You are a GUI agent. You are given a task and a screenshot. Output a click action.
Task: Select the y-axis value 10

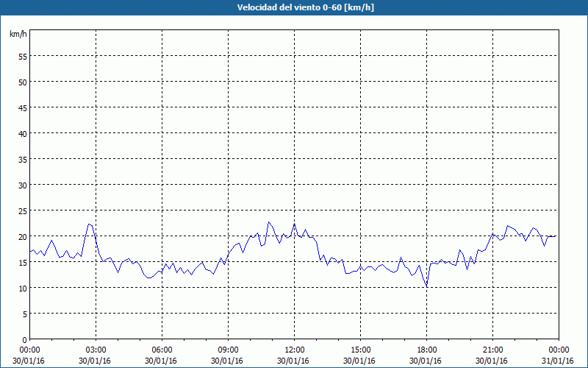(23, 288)
